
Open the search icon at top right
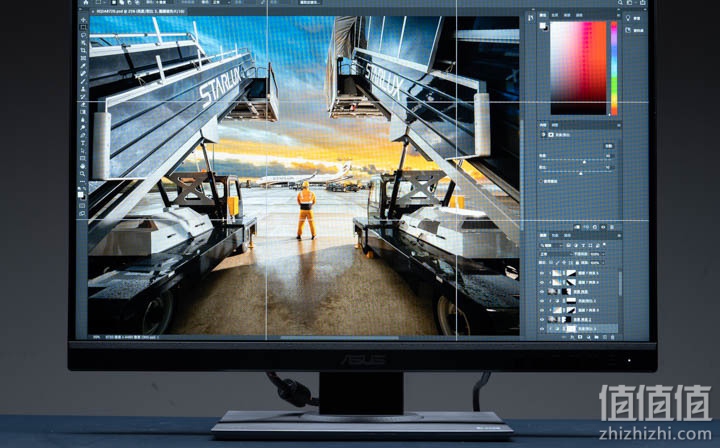tap(620, 2)
